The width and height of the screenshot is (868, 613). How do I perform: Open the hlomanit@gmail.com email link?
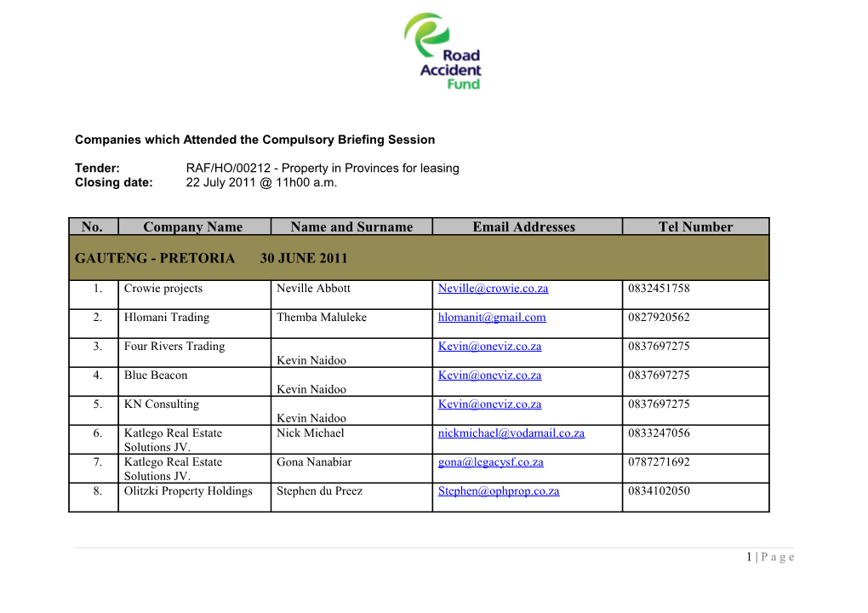(491, 317)
